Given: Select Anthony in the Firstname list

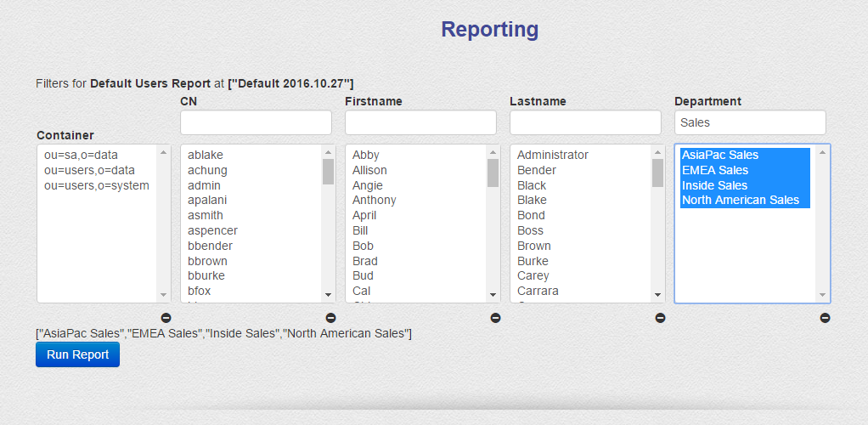Looking at the screenshot, I should tap(374, 201).
